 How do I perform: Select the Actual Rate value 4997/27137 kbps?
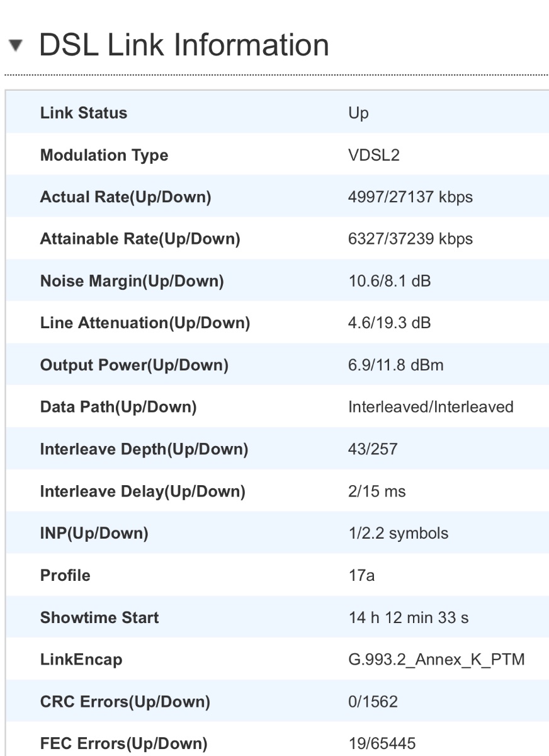point(410,197)
